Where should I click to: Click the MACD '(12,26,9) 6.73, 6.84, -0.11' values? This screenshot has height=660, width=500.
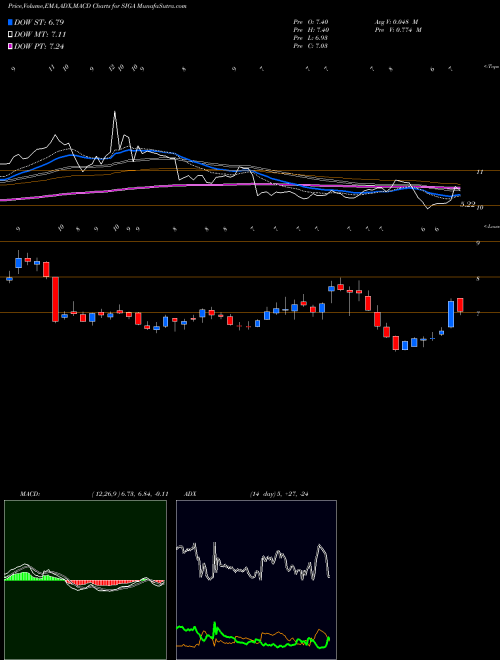point(129,494)
